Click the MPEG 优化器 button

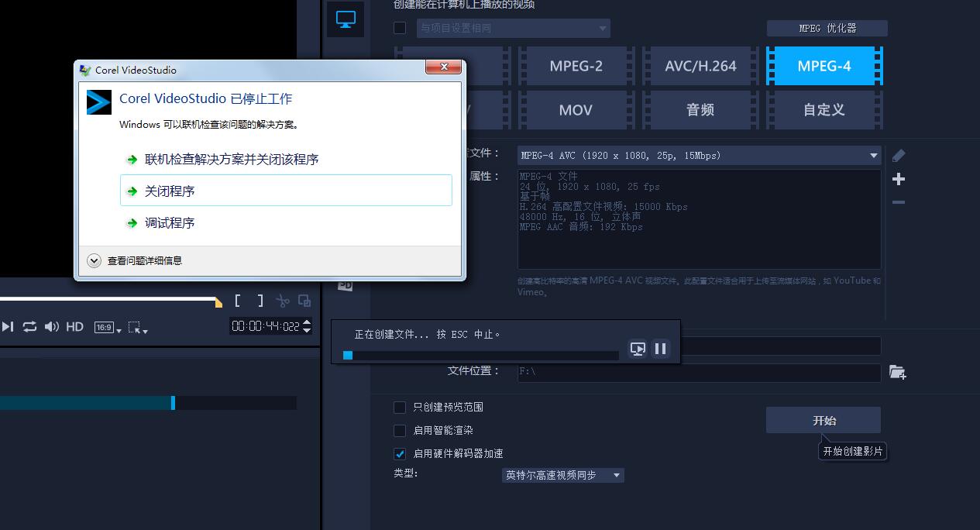point(827,28)
